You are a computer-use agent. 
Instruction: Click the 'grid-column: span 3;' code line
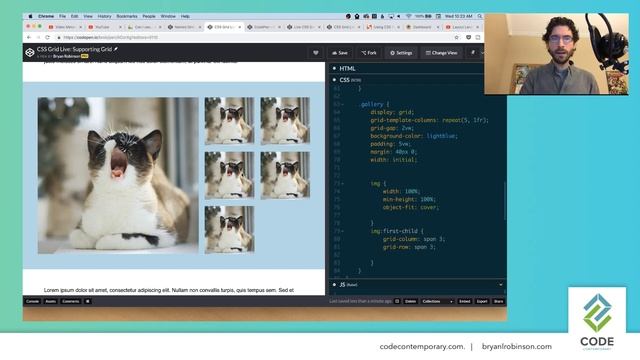(x=414, y=239)
